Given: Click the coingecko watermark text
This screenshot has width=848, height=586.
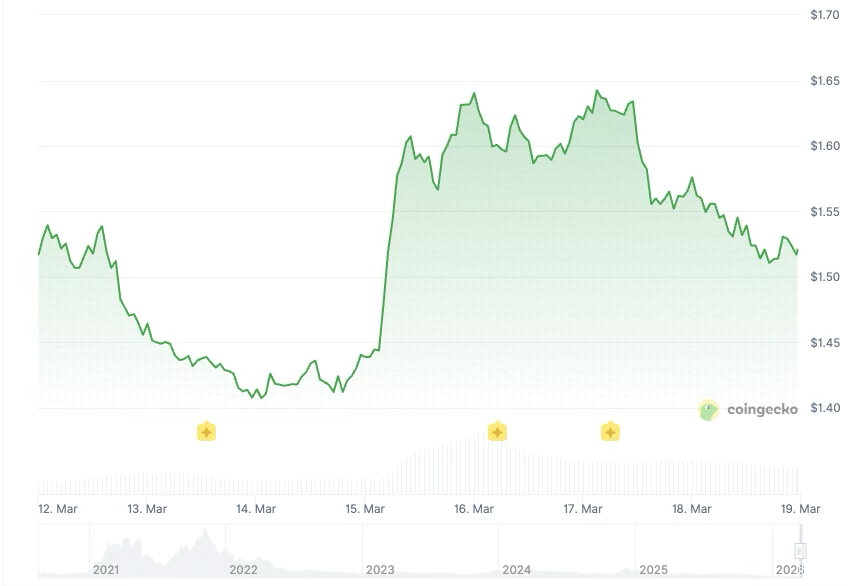Looking at the screenshot, I should tap(762, 410).
